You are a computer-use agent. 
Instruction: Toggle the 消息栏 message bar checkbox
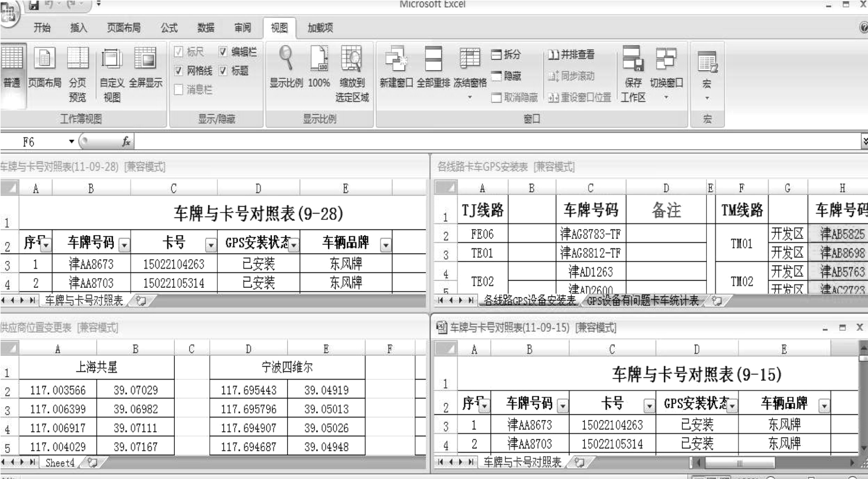[178, 89]
